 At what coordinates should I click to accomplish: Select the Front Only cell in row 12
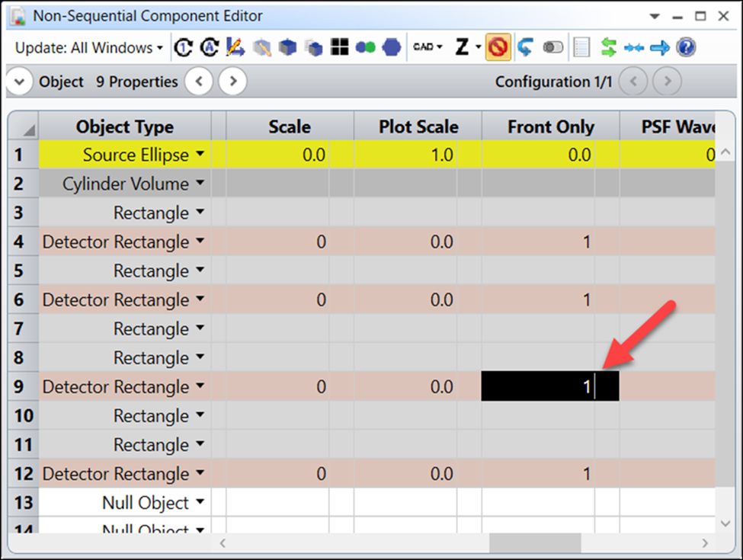click(550, 474)
